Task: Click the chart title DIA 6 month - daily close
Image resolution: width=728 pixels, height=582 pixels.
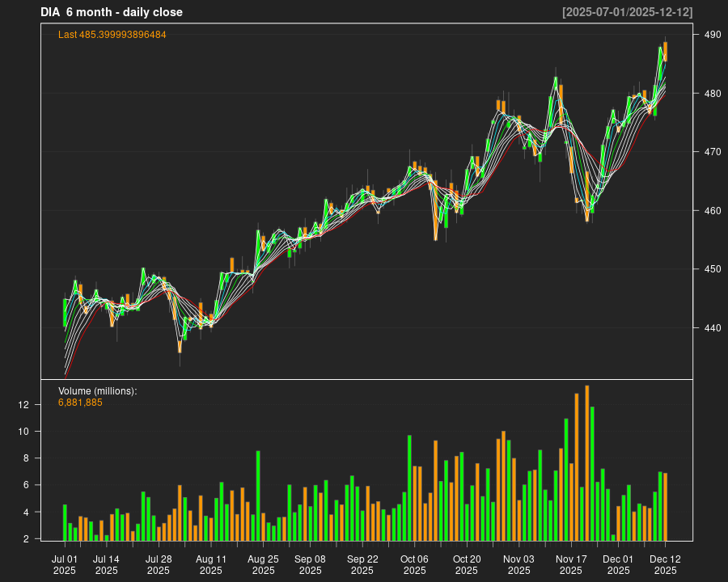Action: click(x=112, y=12)
